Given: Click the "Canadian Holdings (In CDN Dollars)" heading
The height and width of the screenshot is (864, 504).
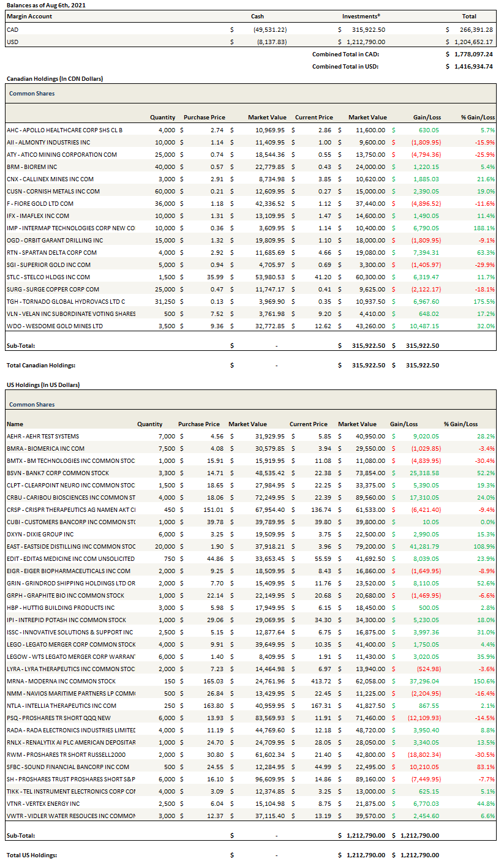Looking at the screenshot, I should click(x=55, y=79).
